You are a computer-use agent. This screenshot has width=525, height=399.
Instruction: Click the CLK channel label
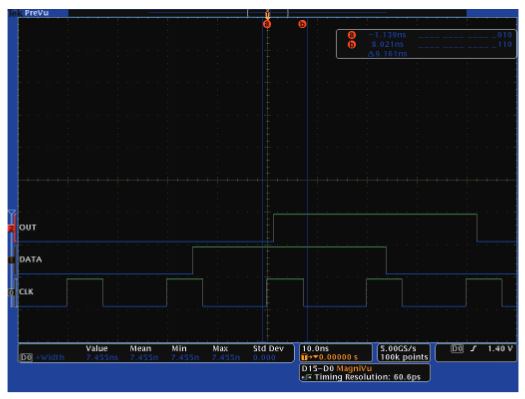tap(26, 292)
